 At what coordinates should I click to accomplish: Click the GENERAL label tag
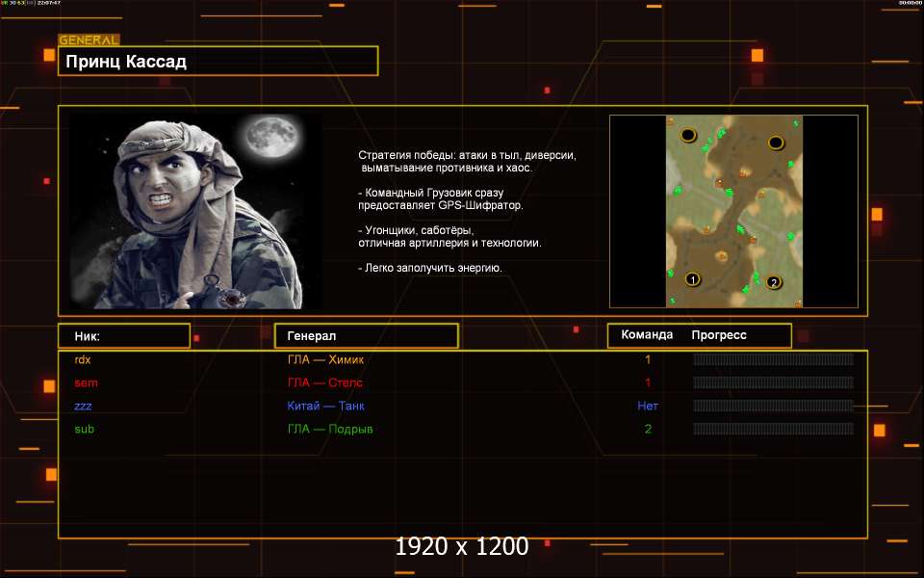coord(89,40)
